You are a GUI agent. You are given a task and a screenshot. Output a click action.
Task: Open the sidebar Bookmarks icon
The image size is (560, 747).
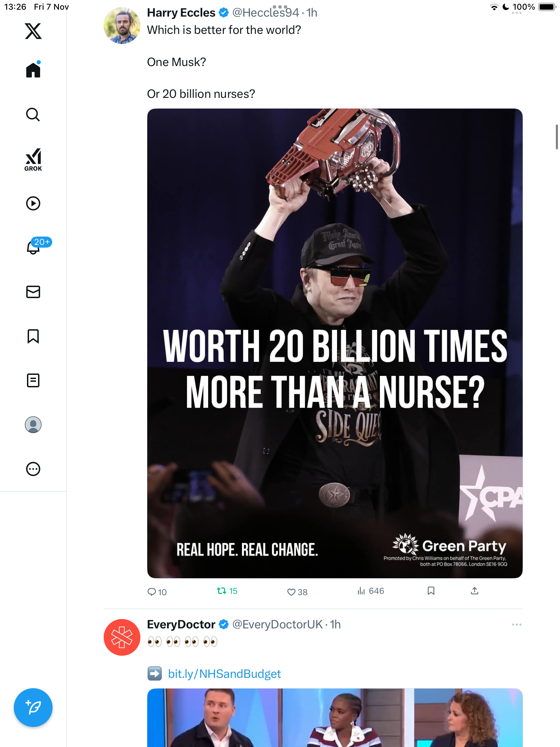pyautogui.click(x=33, y=336)
